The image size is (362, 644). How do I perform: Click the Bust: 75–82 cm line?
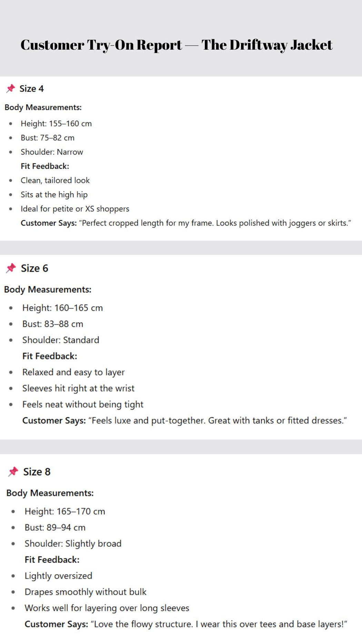[x=48, y=138]
